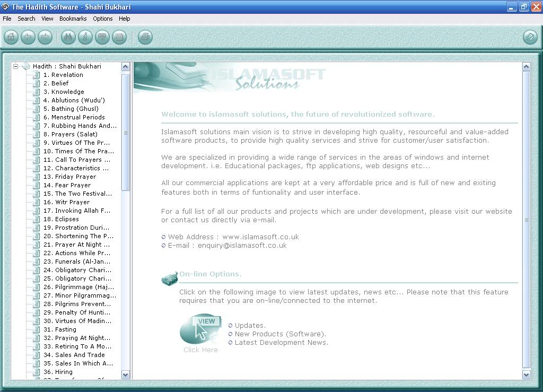This screenshot has height=392, width=543.
Task: Click the page icon next to 36. Hiring
Action: point(37,372)
